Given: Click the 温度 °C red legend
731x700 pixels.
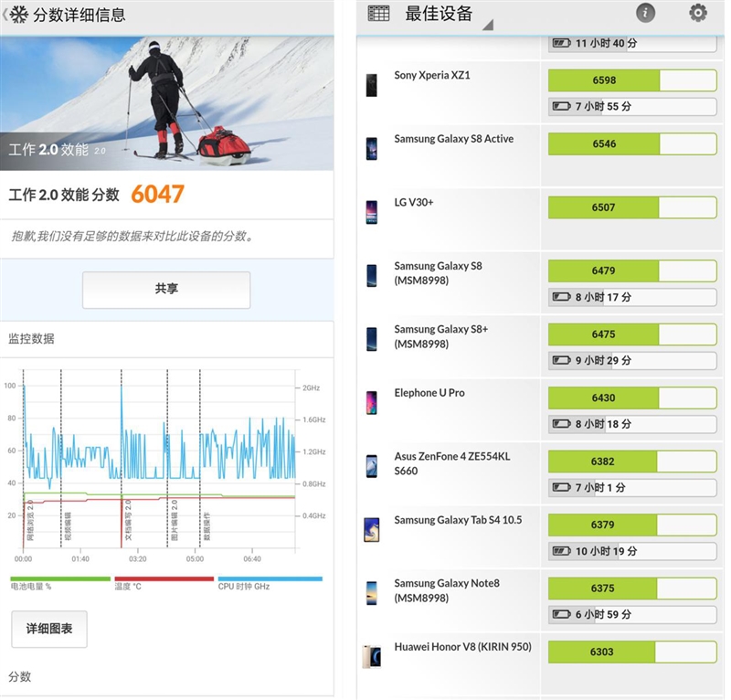Looking at the screenshot, I should coord(164,583).
